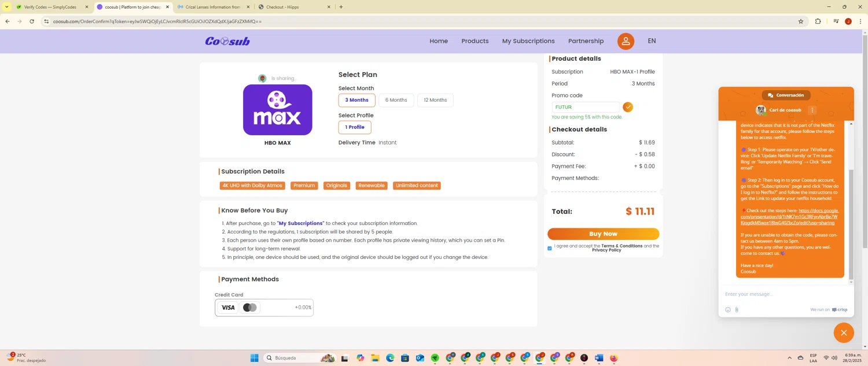Open the clock and date panel
Image resolution: width=868 pixels, height=366 pixels.
click(852, 358)
